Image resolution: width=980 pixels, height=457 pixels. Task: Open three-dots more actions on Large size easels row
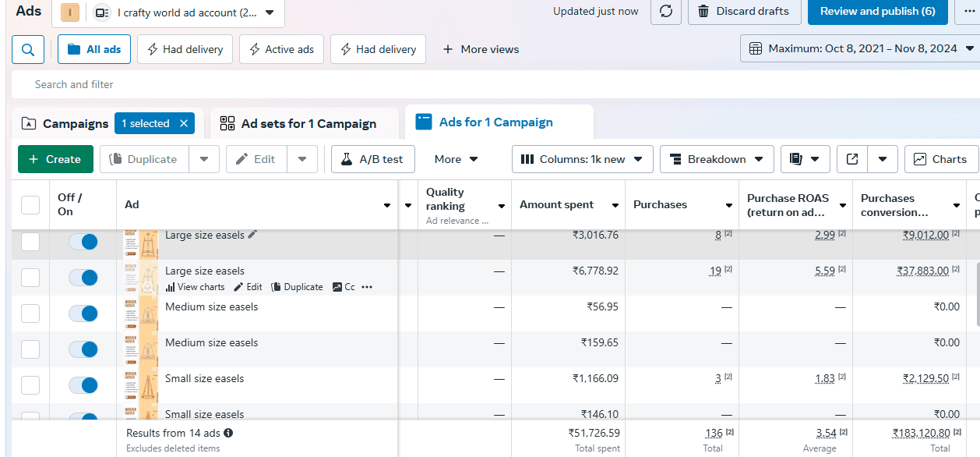pyautogui.click(x=367, y=287)
